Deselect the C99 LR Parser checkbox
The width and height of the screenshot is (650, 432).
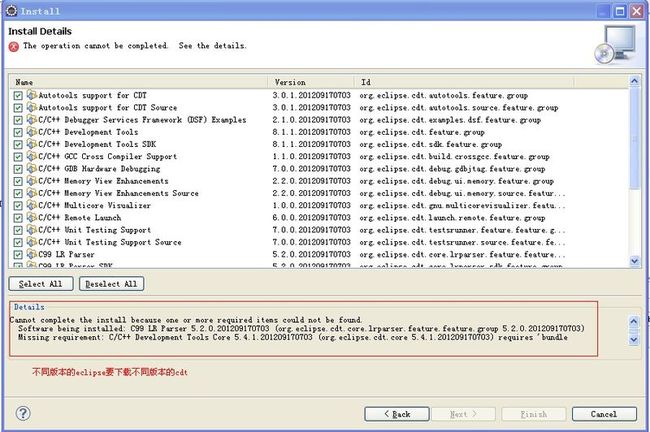(x=18, y=255)
